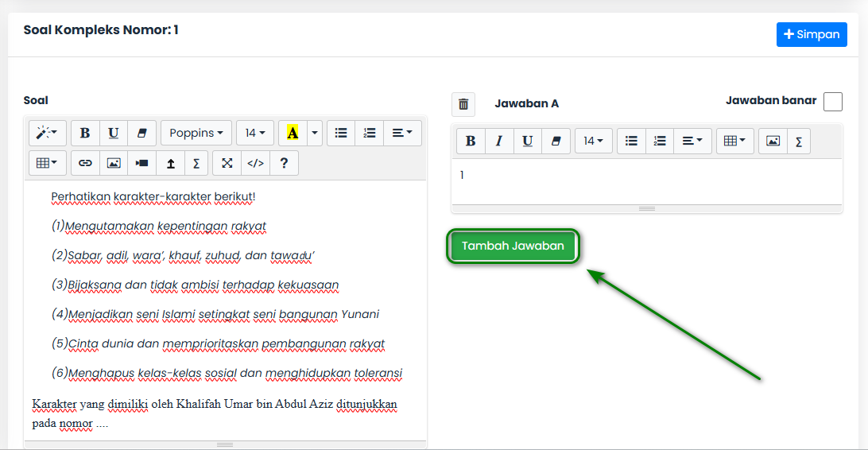
Task: Click the eraser icon in Soal toolbar
Action: point(141,133)
